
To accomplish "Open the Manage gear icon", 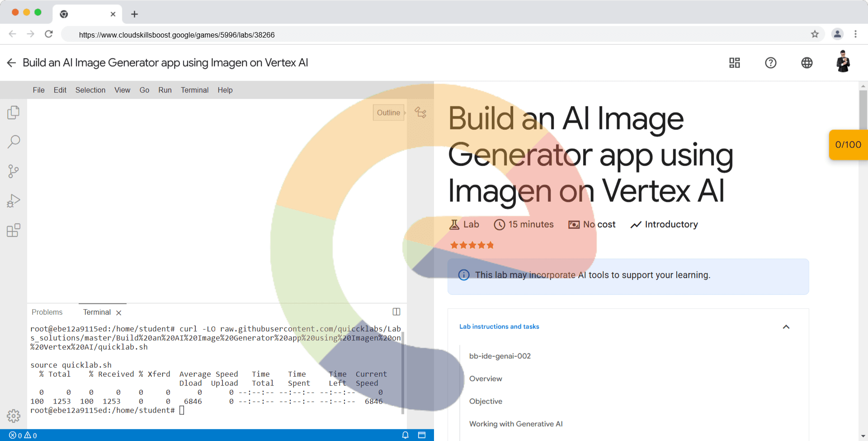I will (x=14, y=416).
